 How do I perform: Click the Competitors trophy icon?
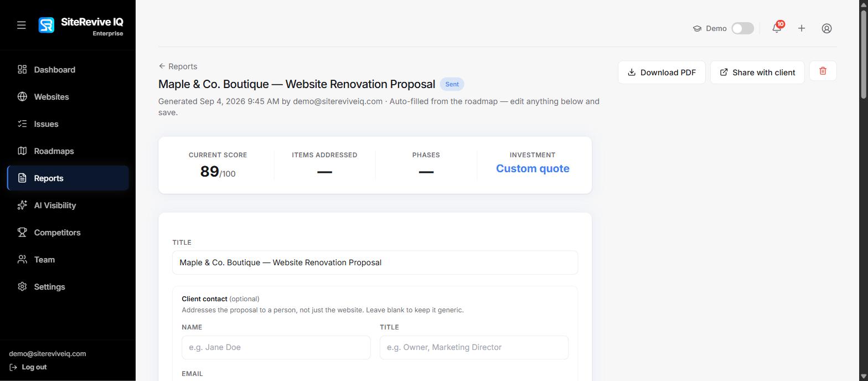pyautogui.click(x=22, y=232)
